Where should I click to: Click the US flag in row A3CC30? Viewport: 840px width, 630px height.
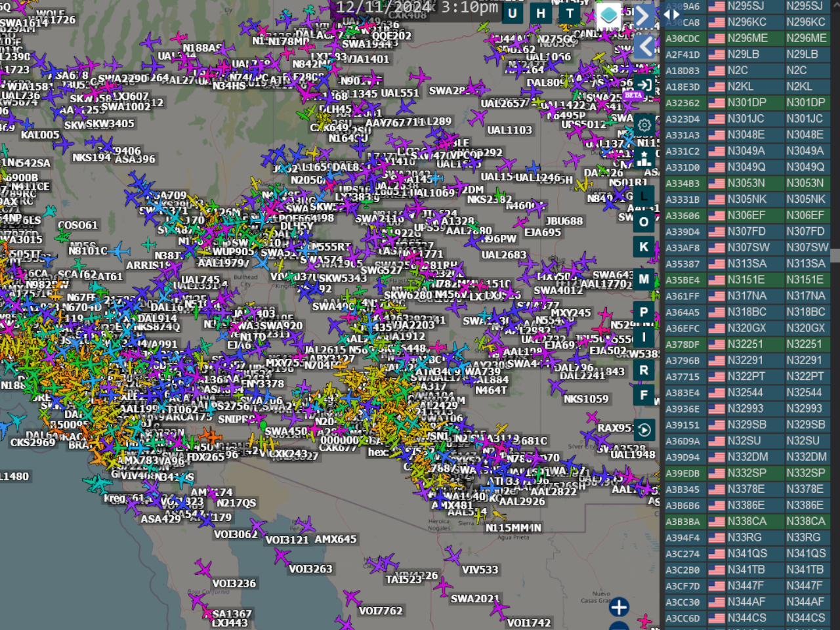716,602
